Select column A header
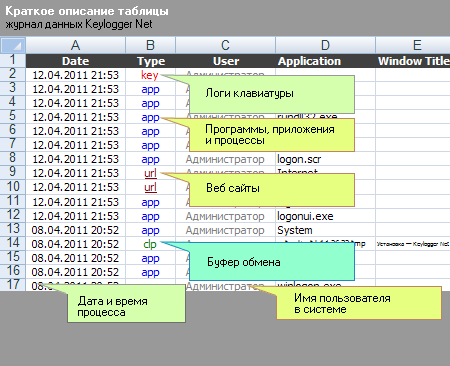Image resolution: width=450 pixels, height=366 pixels. tap(76, 45)
